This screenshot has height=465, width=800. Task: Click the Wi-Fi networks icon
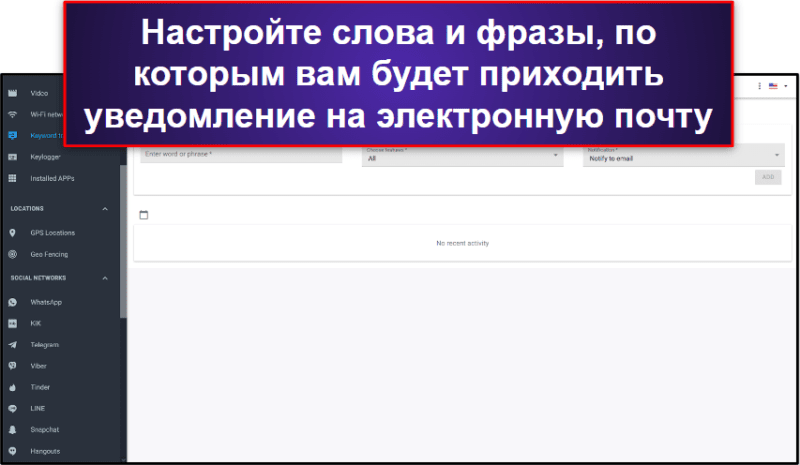pos(13,114)
